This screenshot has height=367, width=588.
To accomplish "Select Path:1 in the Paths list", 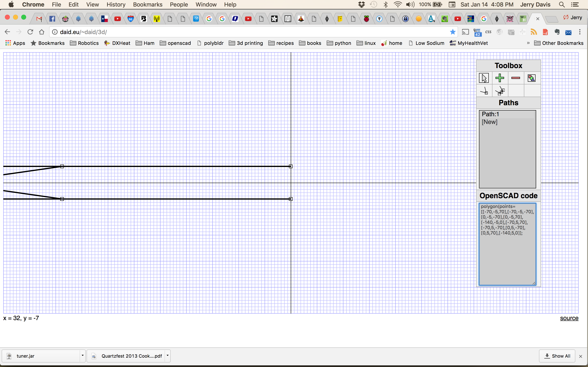I will 490,114.
